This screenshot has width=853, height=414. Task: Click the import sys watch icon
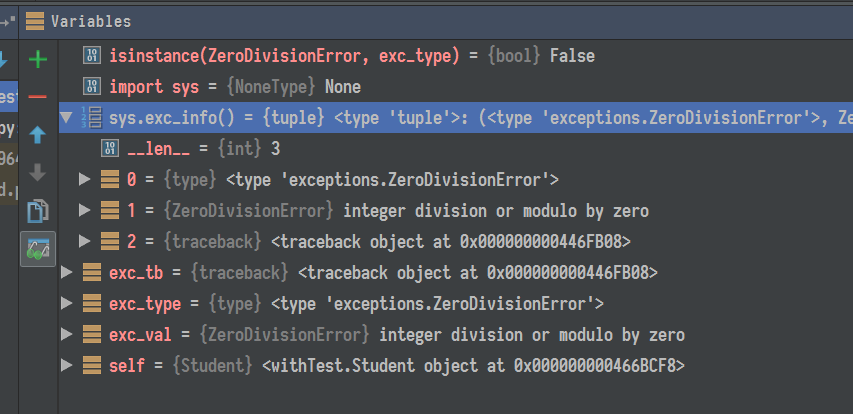(x=92, y=87)
